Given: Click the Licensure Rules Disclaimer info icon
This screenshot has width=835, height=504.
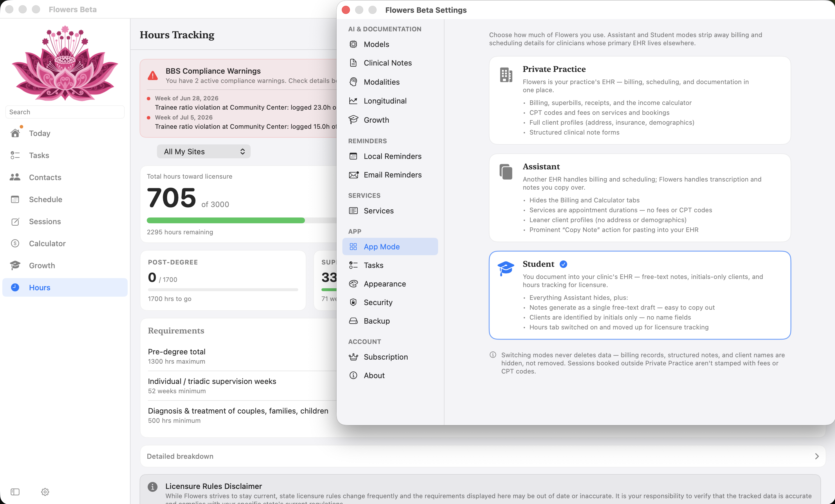Looking at the screenshot, I should point(153,487).
